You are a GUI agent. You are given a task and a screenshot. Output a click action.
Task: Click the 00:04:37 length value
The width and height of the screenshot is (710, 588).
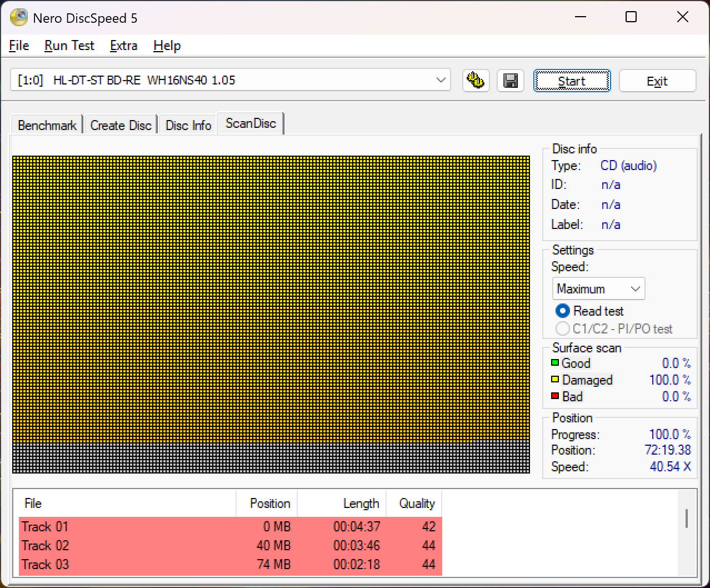357,526
